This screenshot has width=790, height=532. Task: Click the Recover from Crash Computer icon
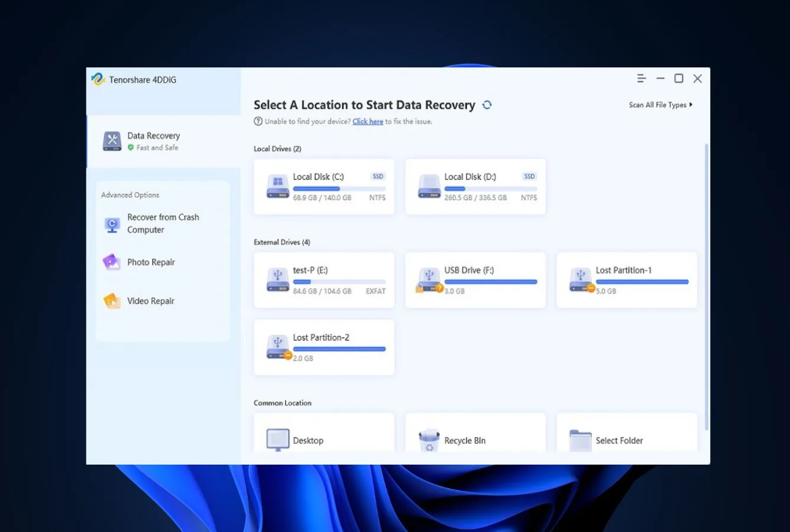[112, 225]
